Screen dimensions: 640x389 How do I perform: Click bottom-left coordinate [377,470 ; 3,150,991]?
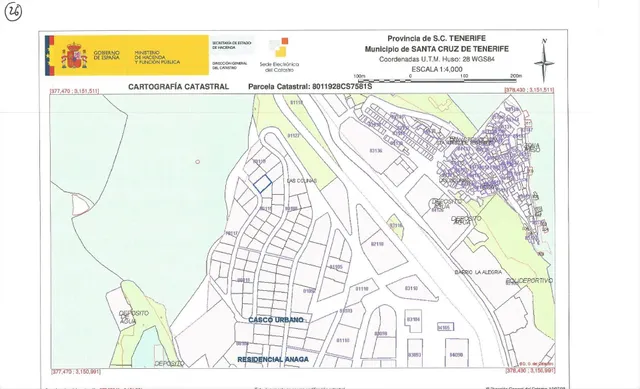click(x=76, y=372)
